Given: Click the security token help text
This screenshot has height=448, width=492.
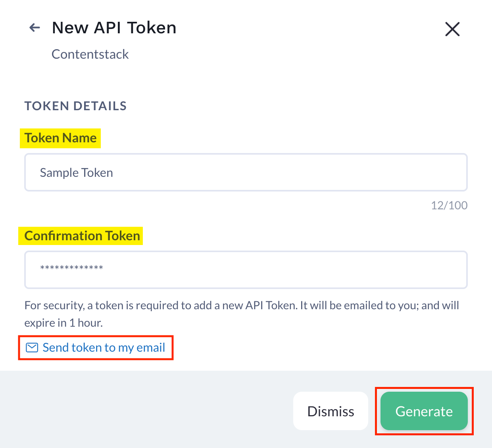Looking at the screenshot, I should pyautogui.click(x=242, y=314).
